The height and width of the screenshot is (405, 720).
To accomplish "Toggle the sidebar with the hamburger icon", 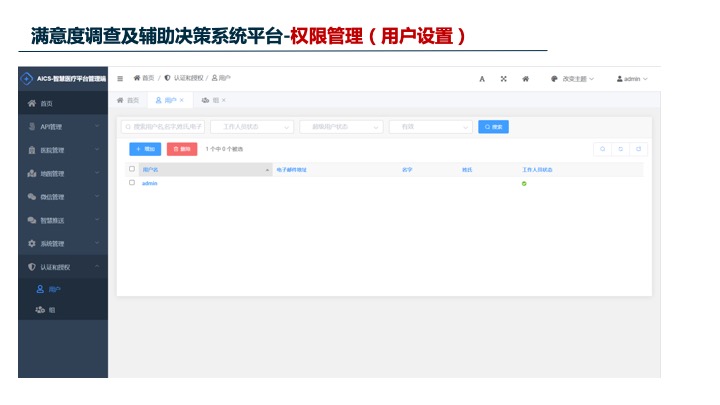I will [120, 79].
